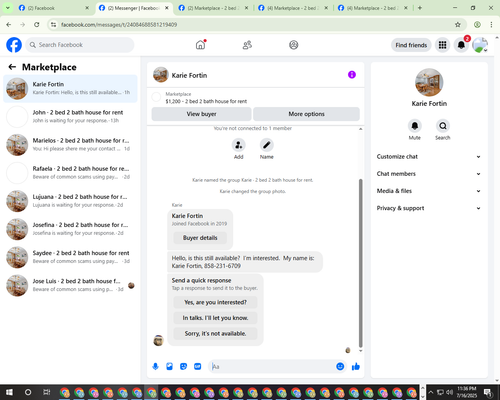Open the Marielos conversation
500x400 pixels.
click(x=70, y=145)
